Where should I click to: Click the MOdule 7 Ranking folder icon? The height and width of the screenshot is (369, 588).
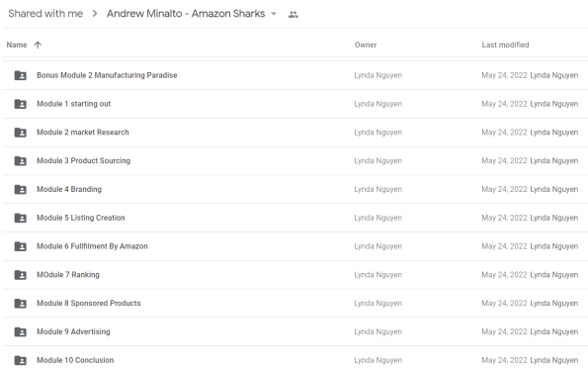(x=20, y=275)
